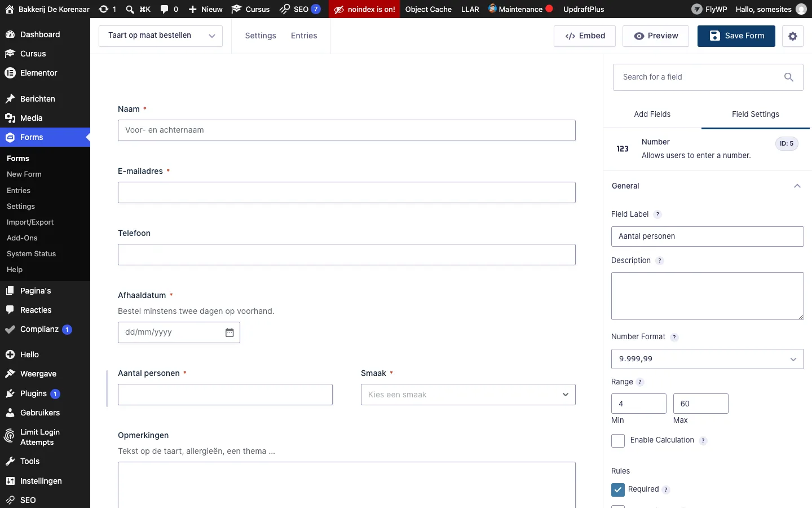812x508 pixels.
Task: Open the New Form submenu link
Action: click(24, 174)
